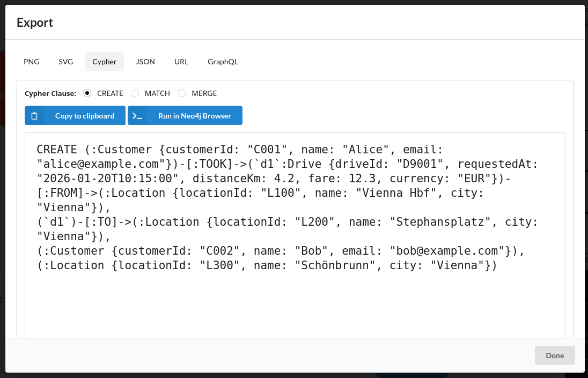The width and height of the screenshot is (588, 378).
Task: Switch to the SVG tab
Action: pos(66,62)
